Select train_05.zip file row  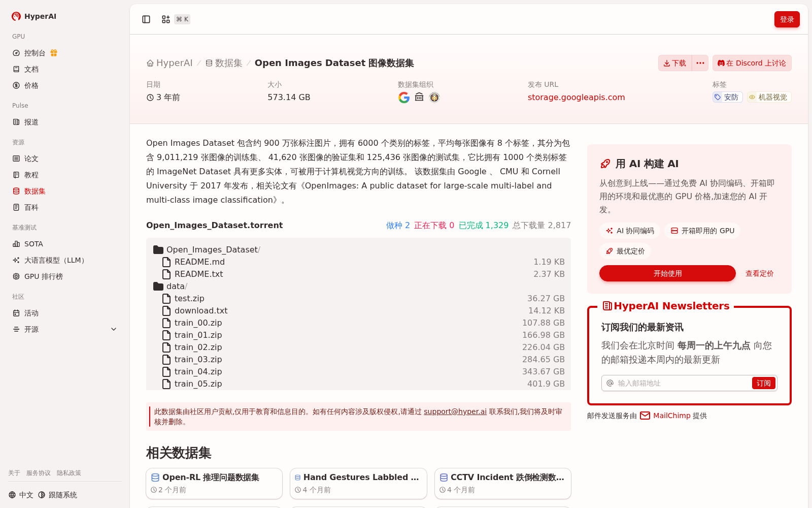point(358,384)
